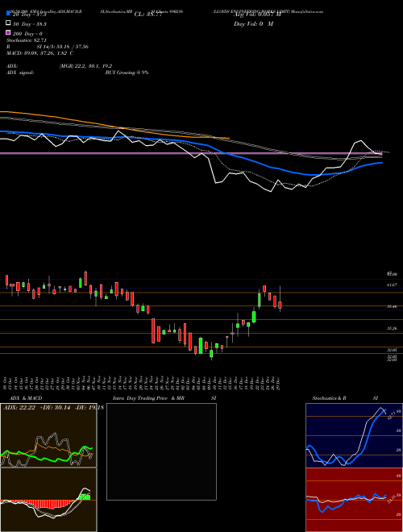This screenshot has height=532, width=403.
Task: Click the 29 Dec date axis label
Action: (x=278, y=383)
